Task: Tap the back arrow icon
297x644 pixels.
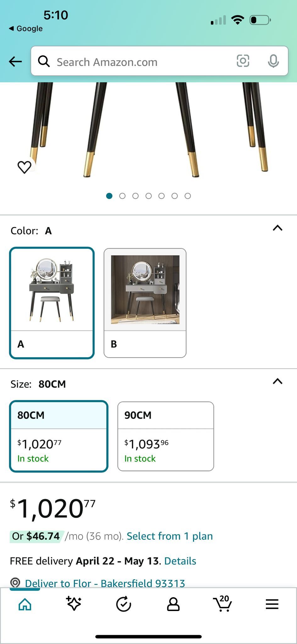Action: 15,62
